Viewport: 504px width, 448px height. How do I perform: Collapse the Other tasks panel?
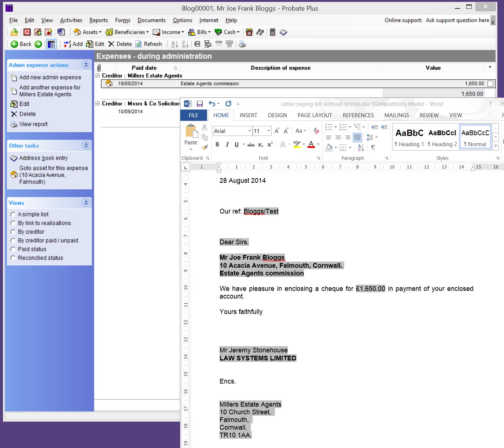tap(86, 145)
